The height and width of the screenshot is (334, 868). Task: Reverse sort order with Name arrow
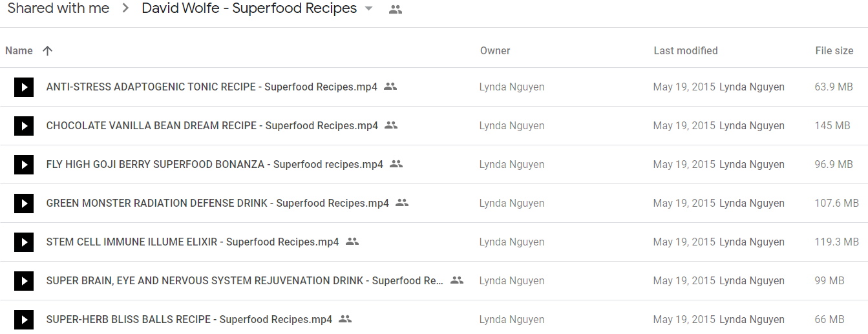point(47,50)
